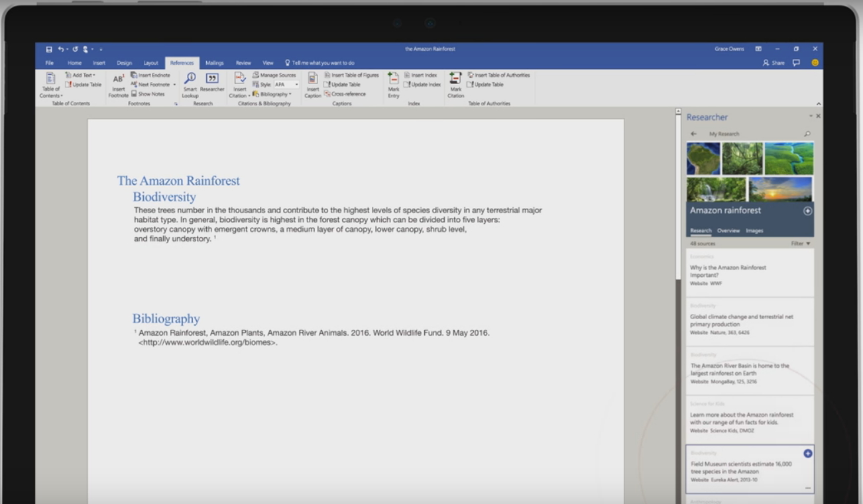Save the document using the floppy disk icon
The image size is (863, 504).
(x=49, y=49)
